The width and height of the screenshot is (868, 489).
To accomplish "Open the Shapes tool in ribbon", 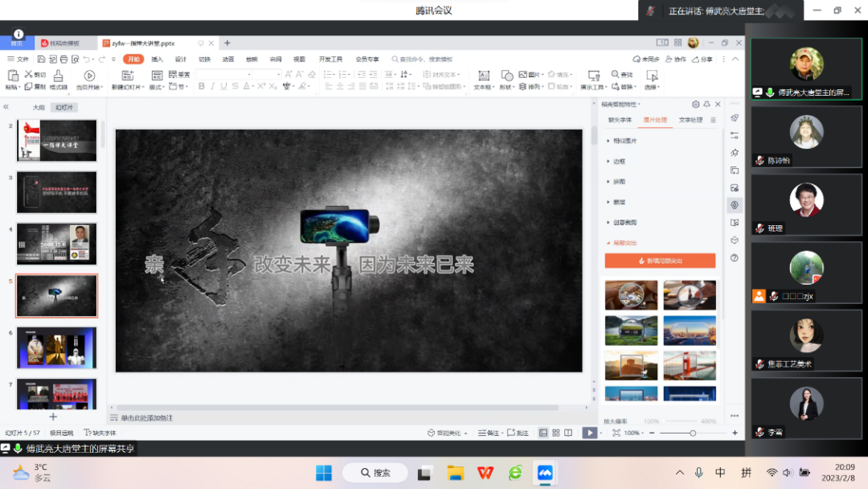I will pos(506,76).
